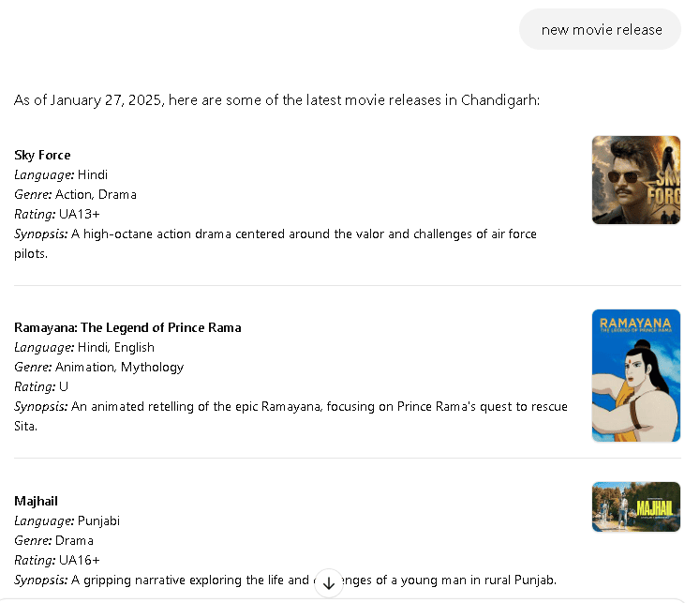The height and width of the screenshot is (603, 700).
Task: Open the Majhail movie poster thumbnail
Action: (635, 506)
